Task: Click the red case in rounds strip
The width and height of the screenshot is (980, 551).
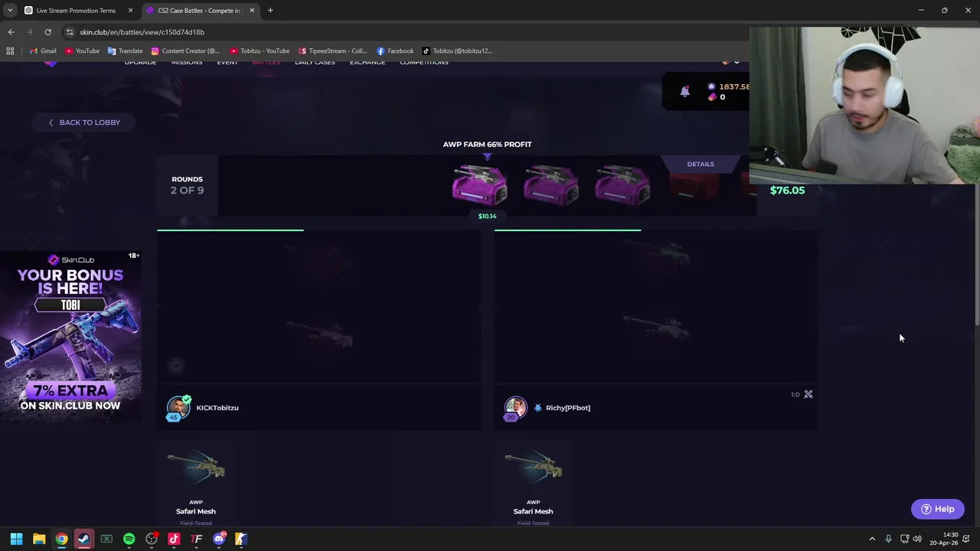Action: point(694,186)
